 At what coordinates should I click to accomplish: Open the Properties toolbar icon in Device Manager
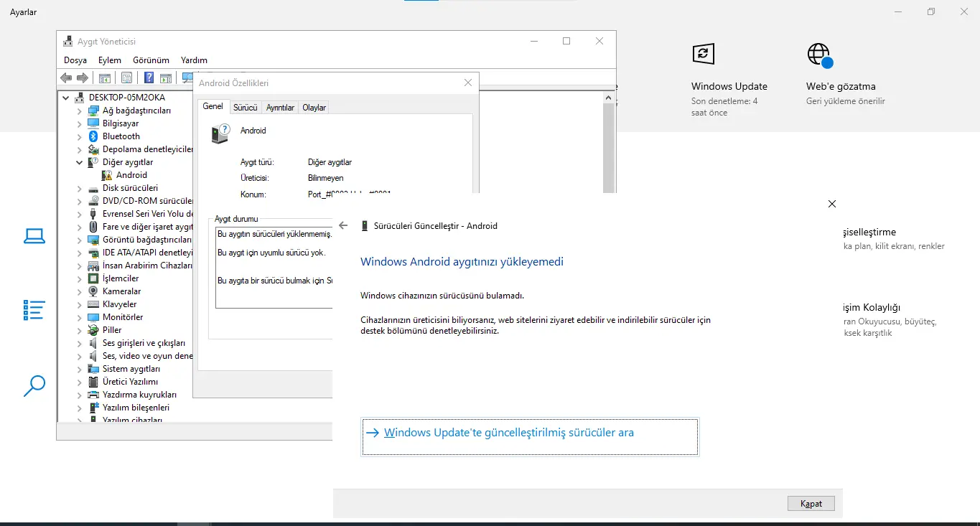tap(126, 78)
